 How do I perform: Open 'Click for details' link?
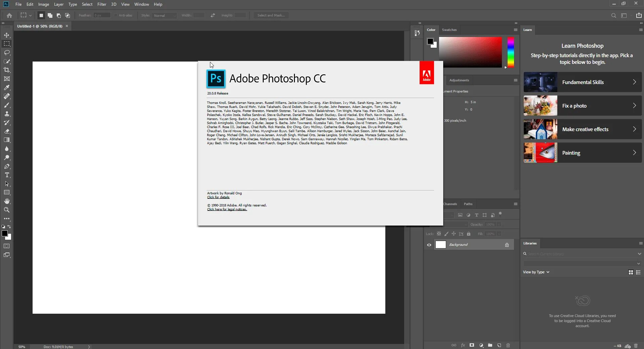tap(218, 197)
